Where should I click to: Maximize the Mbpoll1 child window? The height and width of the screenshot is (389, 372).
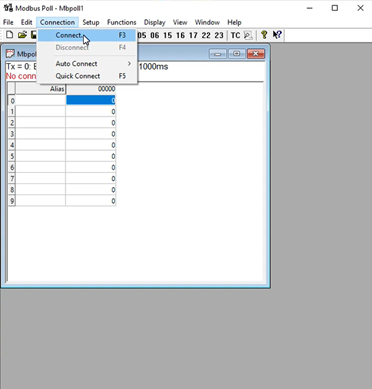pos(236,54)
